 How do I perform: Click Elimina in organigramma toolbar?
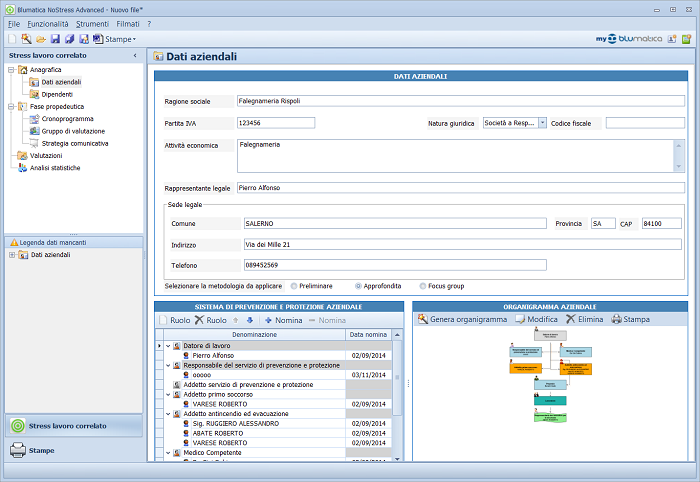(584, 319)
